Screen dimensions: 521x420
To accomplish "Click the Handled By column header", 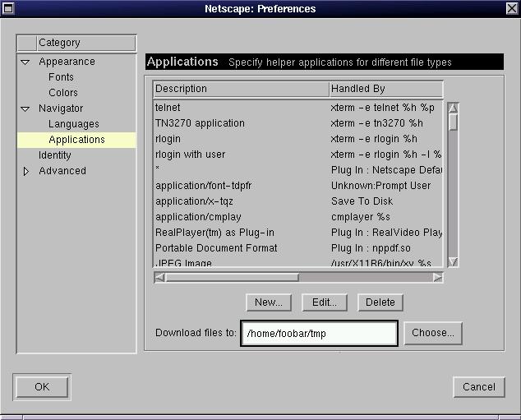I will (386, 89).
